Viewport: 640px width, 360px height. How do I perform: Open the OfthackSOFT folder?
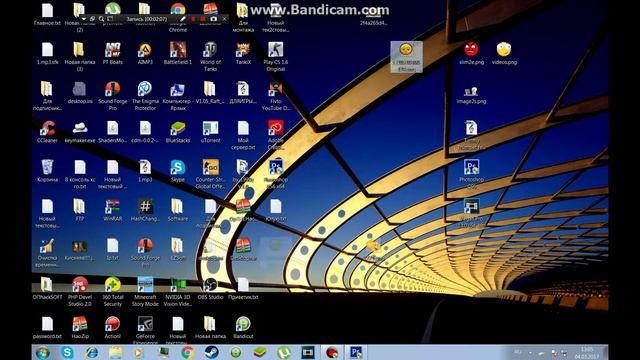[47, 288]
